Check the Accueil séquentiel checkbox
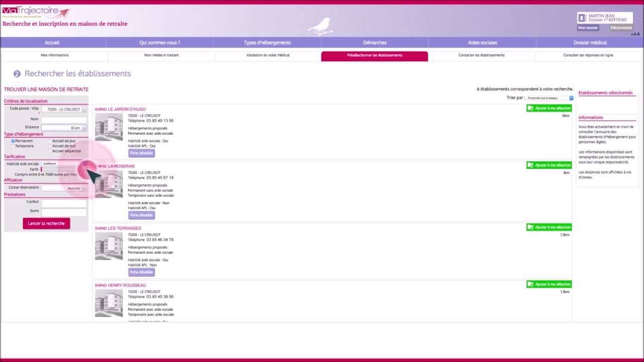 (x=50, y=151)
